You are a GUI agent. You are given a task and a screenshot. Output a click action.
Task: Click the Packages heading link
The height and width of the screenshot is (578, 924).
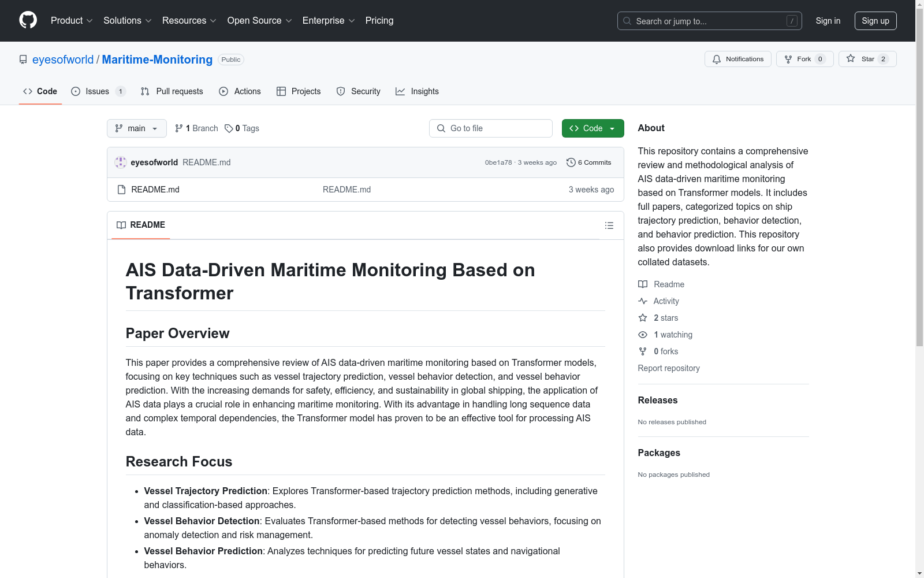point(659,453)
